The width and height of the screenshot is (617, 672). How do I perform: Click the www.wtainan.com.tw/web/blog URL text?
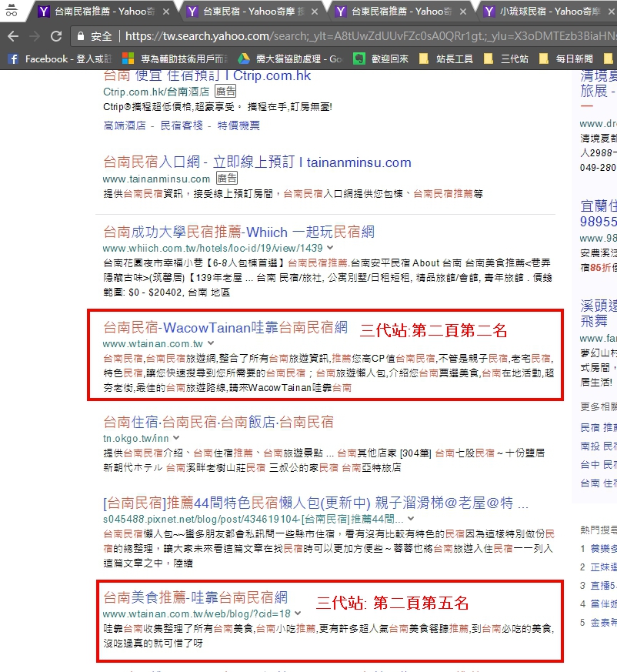tap(197, 613)
